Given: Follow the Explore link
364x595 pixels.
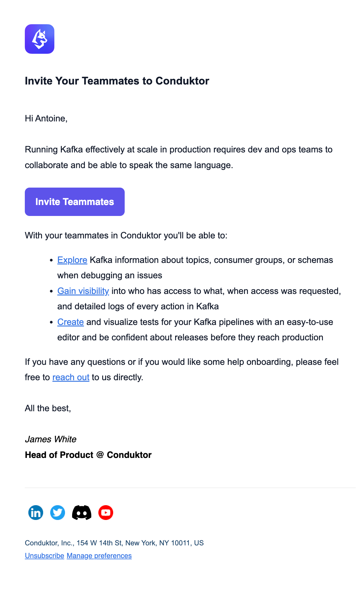Looking at the screenshot, I should pyautogui.click(x=72, y=260).
